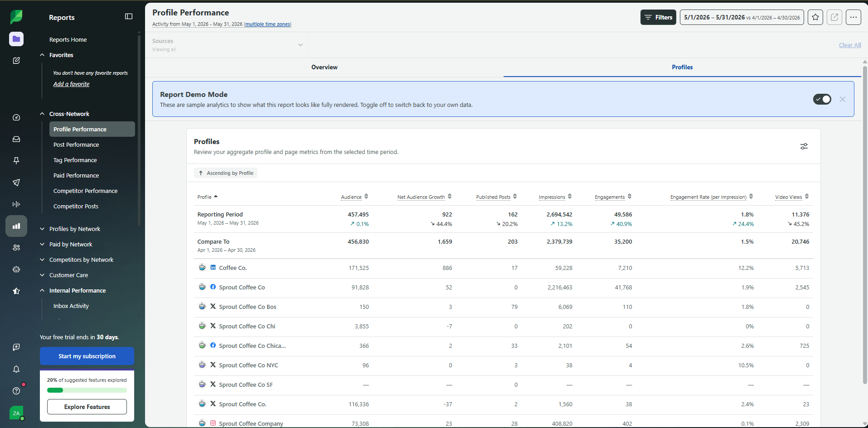This screenshot has width=868, height=428.
Task: Toggle off Report Demo Mode switch
Action: [x=822, y=99]
